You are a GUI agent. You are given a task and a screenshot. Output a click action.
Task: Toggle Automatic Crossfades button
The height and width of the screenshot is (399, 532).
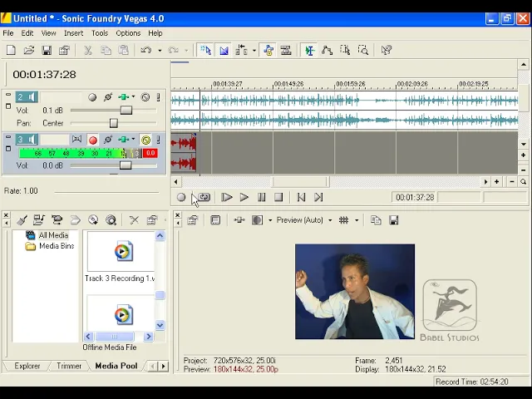click(224, 50)
